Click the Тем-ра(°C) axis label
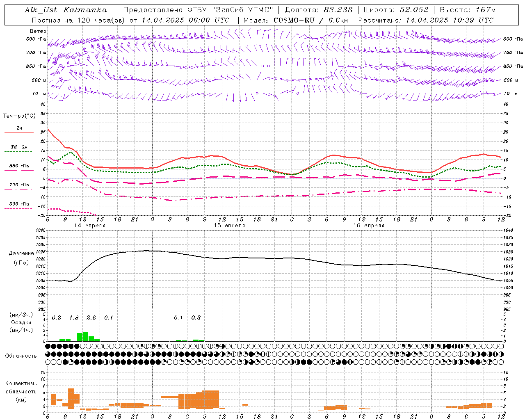This screenshot has height=420, width=525. click(19, 116)
